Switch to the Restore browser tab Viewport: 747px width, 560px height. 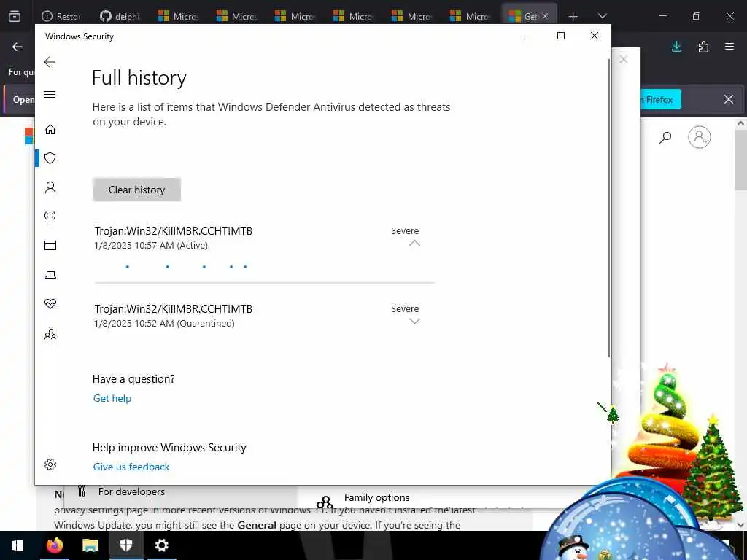pyautogui.click(x=61, y=16)
